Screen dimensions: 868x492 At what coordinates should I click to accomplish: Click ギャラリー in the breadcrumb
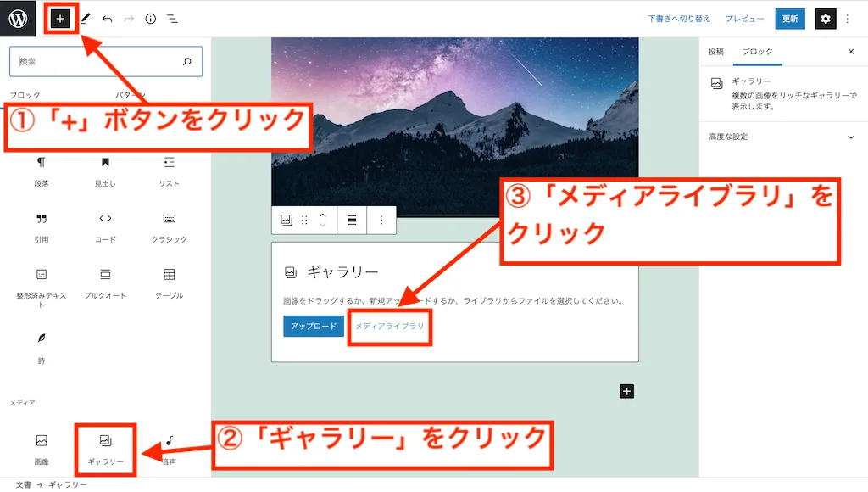click(68, 485)
